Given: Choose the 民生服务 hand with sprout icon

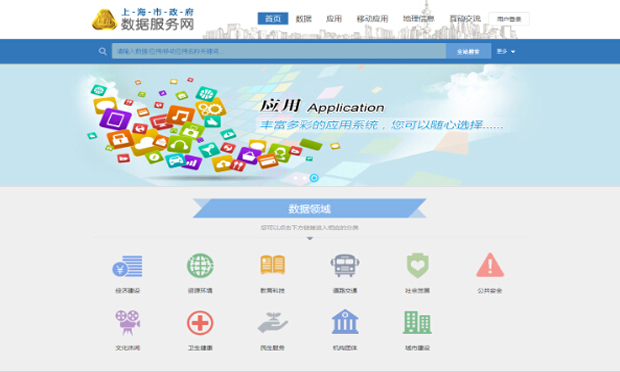Looking at the screenshot, I should pyautogui.click(x=272, y=323).
